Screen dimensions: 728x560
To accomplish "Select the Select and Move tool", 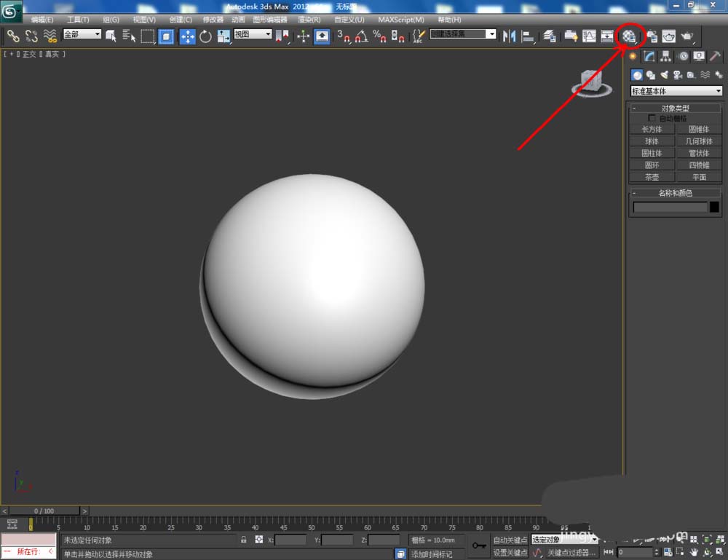I will pos(187,36).
